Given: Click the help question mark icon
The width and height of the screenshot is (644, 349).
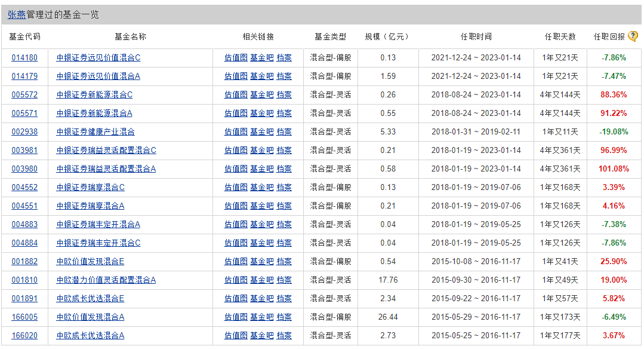Looking at the screenshot, I should click(633, 36).
